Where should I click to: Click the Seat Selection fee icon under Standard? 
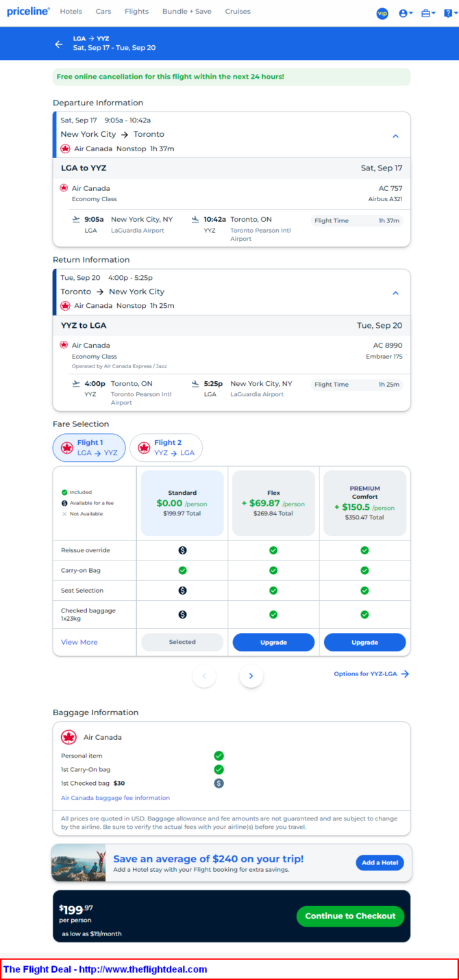182,590
